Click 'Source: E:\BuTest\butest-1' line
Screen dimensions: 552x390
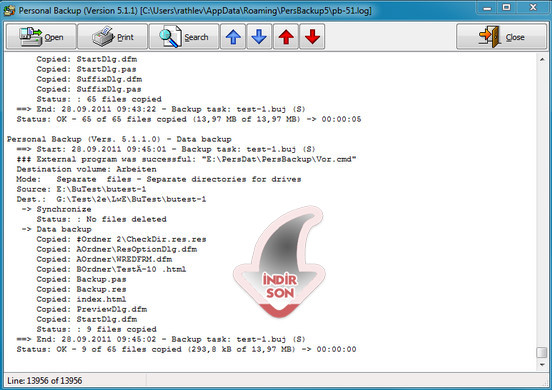tap(81, 189)
